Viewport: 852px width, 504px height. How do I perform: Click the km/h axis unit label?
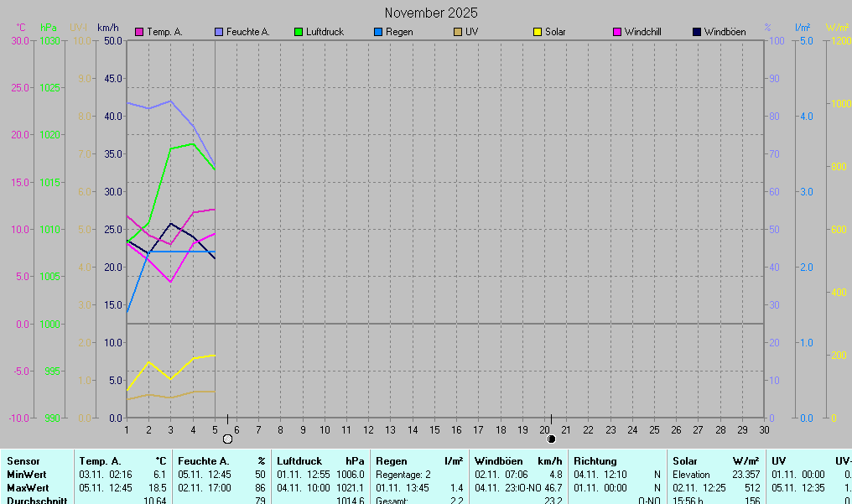(x=108, y=28)
